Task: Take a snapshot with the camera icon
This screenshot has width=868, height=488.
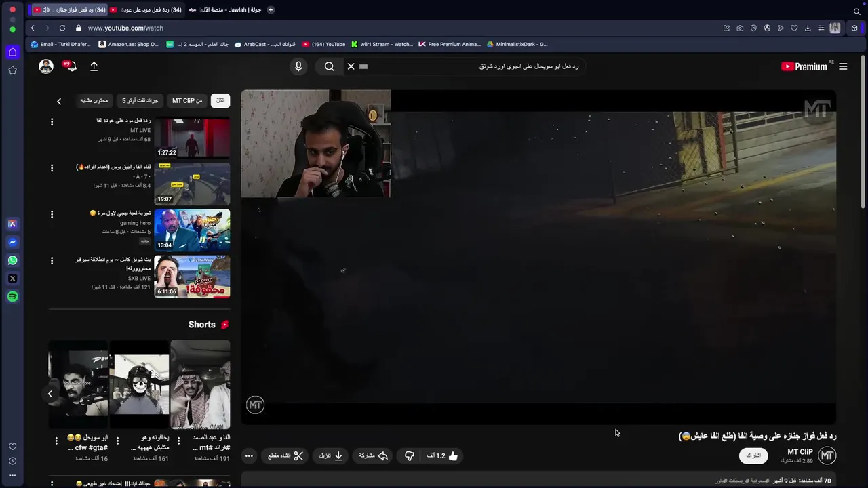Action: coord(740,28)
